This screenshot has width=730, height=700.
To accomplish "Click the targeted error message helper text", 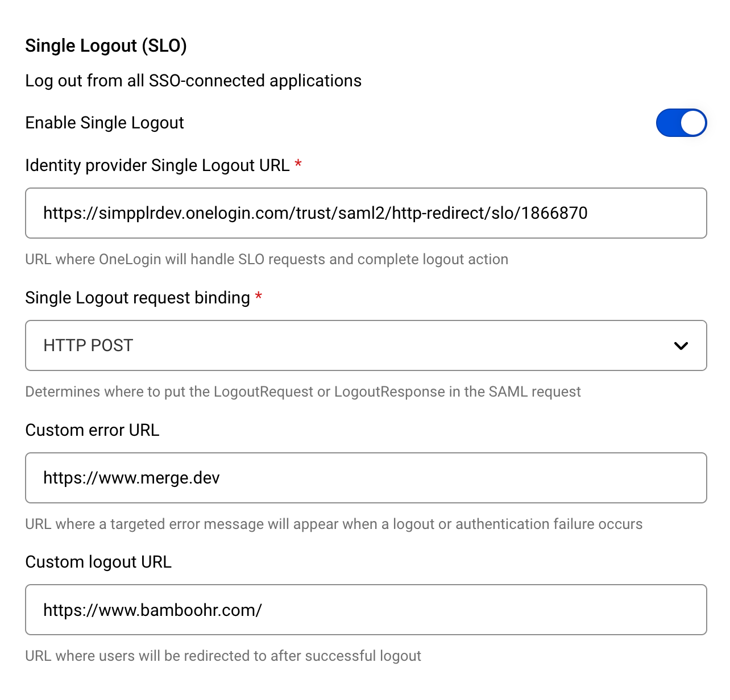I will (334, 524).
